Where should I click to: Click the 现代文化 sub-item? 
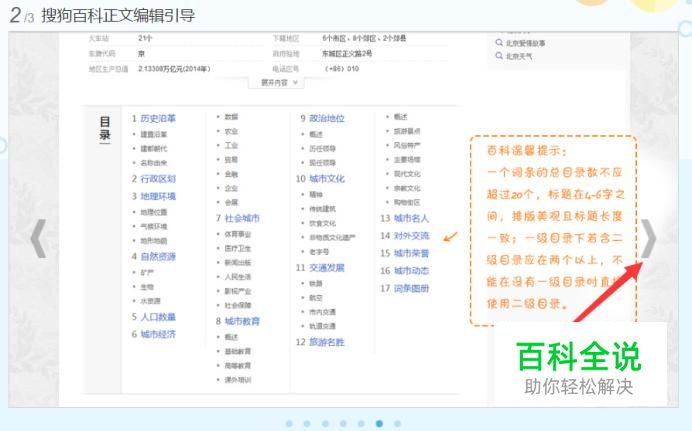(x=407, y=174)
